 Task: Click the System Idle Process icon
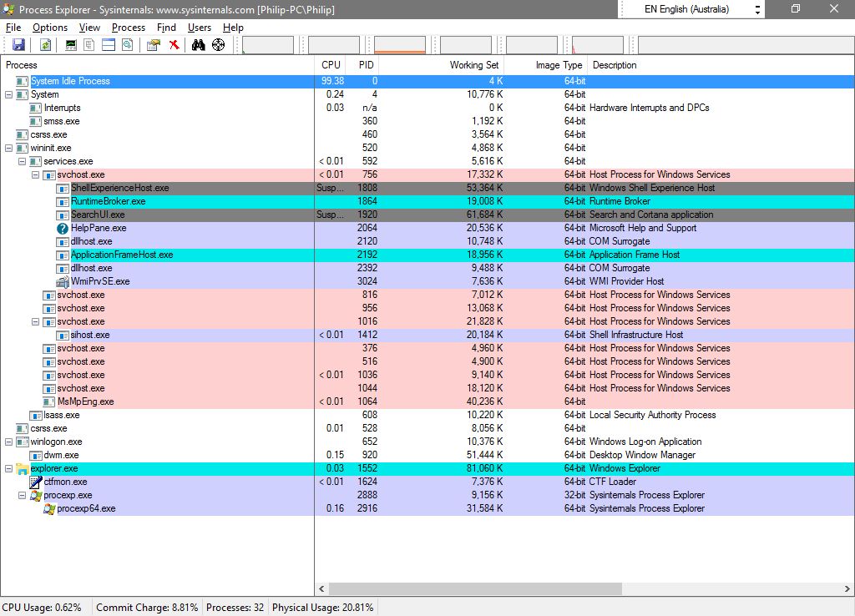(23, 81)
